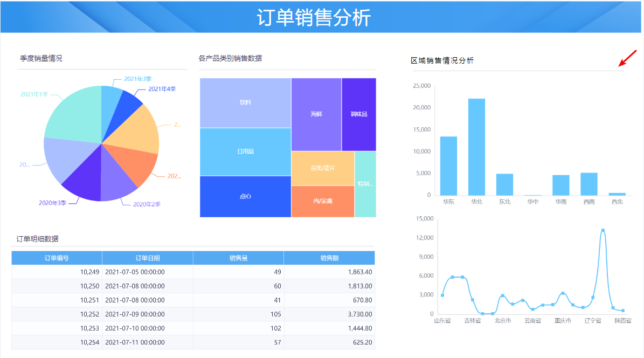Click the 华东 bar in the bar chart
This screenshot has height=358, width=644.
pos(448,166)
